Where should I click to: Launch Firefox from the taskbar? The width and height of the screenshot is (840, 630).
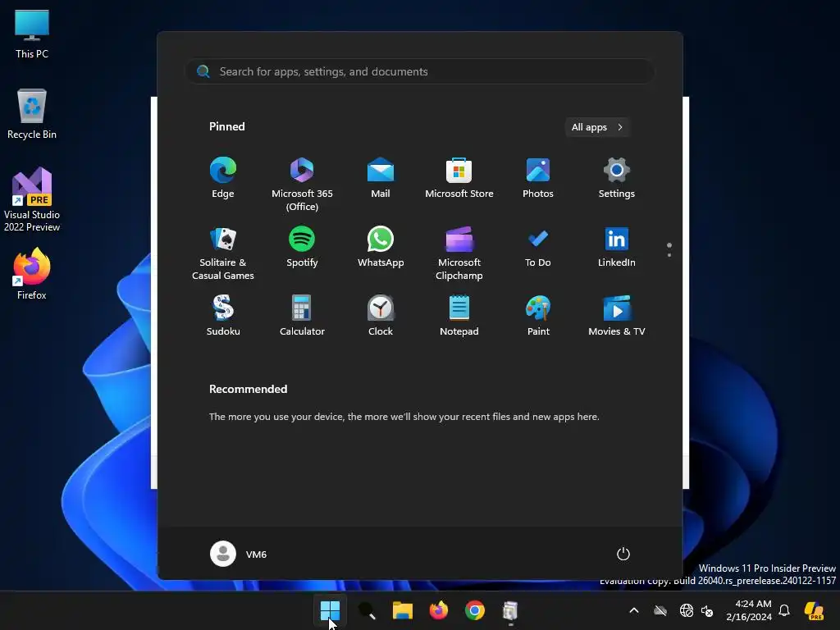point(439,610)
